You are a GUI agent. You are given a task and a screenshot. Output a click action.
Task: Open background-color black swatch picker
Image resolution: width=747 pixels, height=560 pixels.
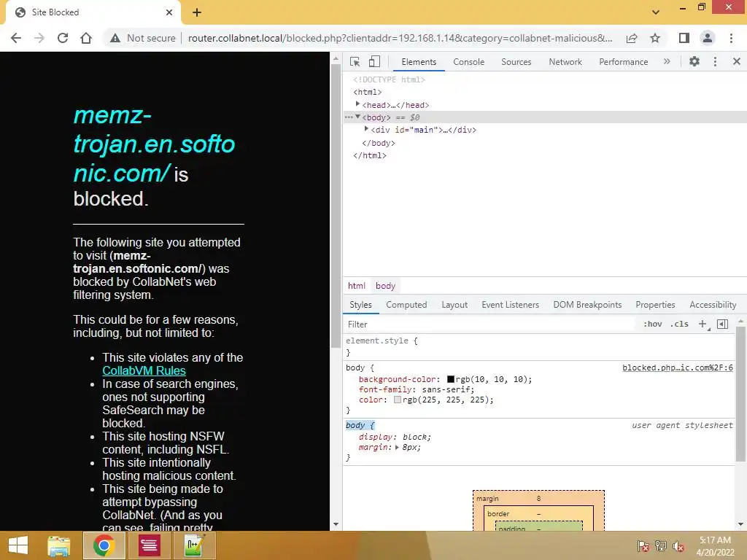[450, 379]
